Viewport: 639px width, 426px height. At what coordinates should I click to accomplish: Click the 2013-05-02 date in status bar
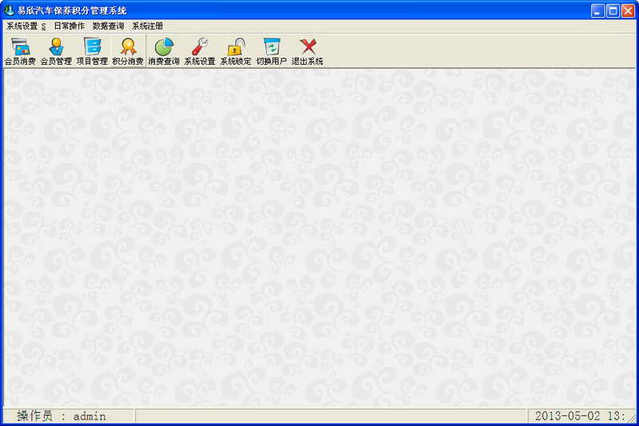click(x=567, y=416)
